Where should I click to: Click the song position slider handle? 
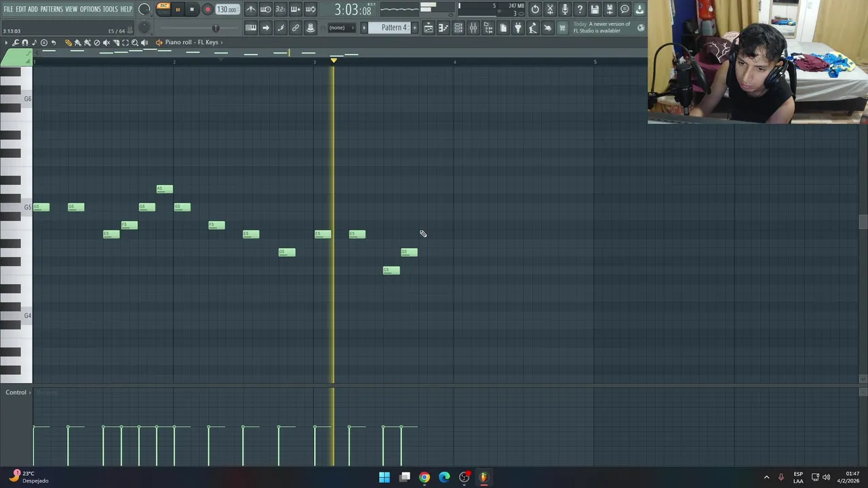point(216,28)
